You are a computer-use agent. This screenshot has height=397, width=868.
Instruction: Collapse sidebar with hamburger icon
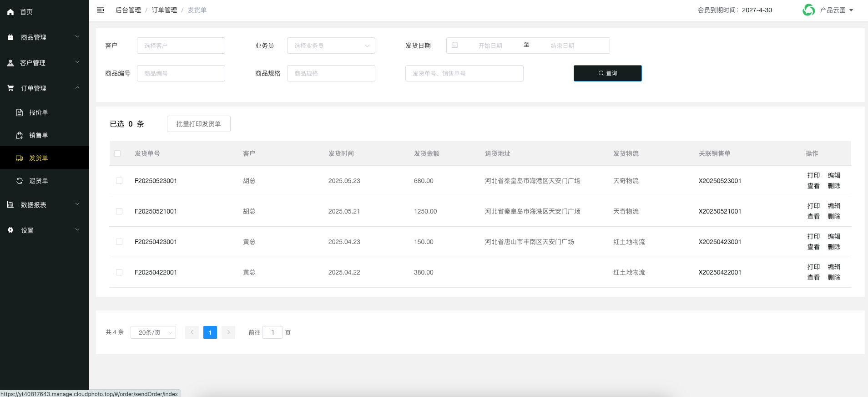click(x=101, y=10)
